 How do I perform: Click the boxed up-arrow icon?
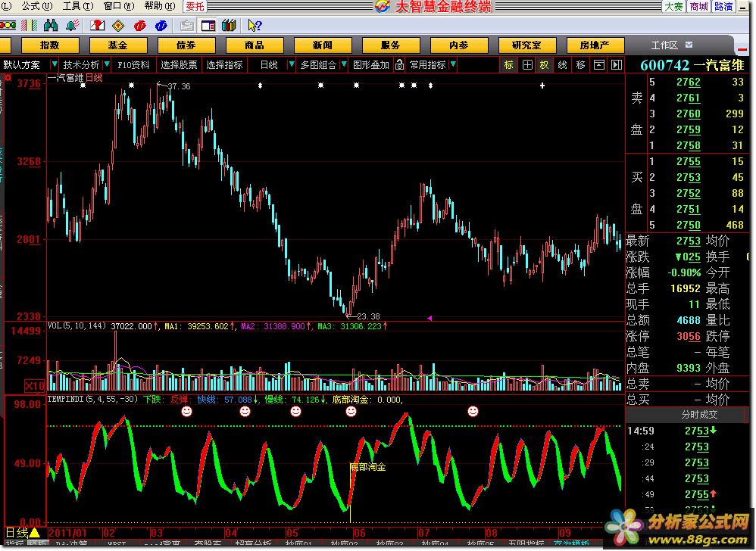599,64
